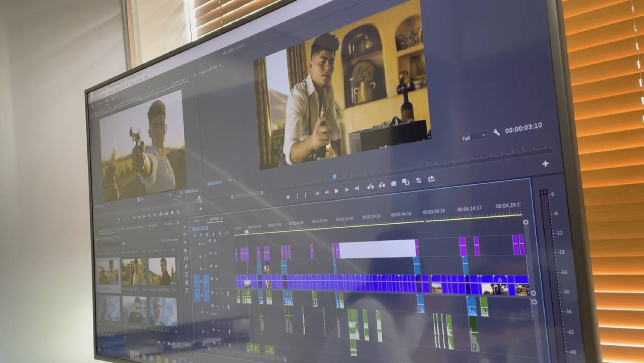Mute the first audio track with M

click(x=218, y=293)
